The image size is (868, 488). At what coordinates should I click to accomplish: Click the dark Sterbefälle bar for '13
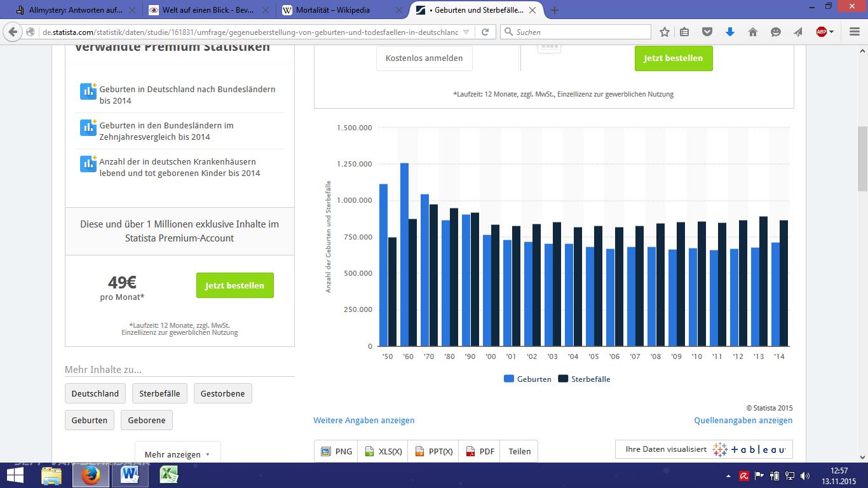tap(764, 281)
